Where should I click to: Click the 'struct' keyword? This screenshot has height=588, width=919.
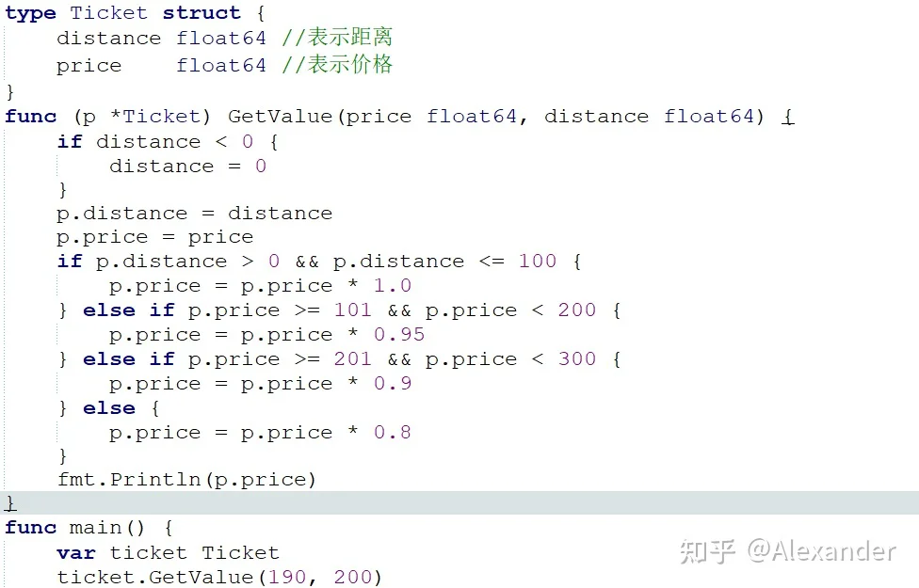pos(202,13)
